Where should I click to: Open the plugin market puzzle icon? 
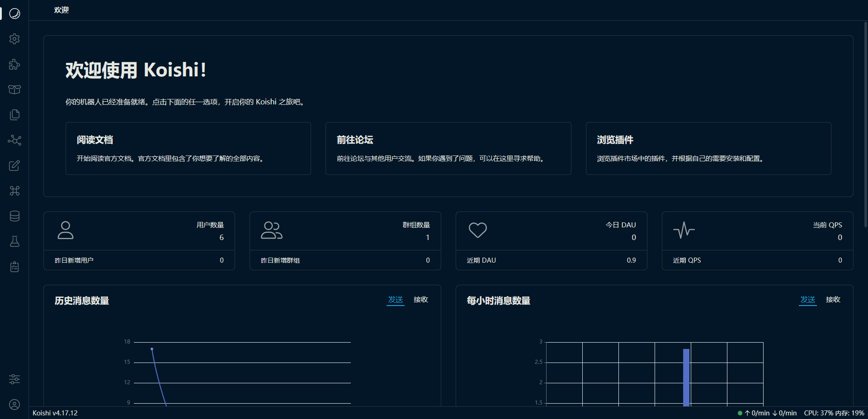pos(14,64)
